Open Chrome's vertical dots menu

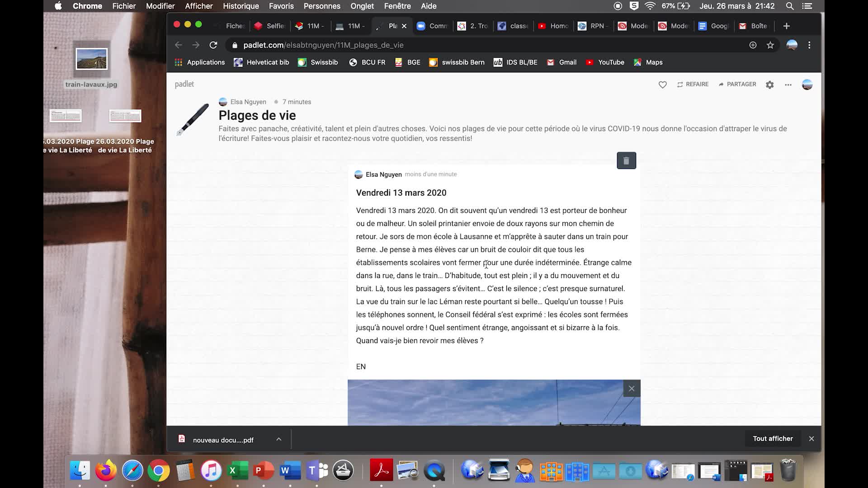click(x=809, y=45)
